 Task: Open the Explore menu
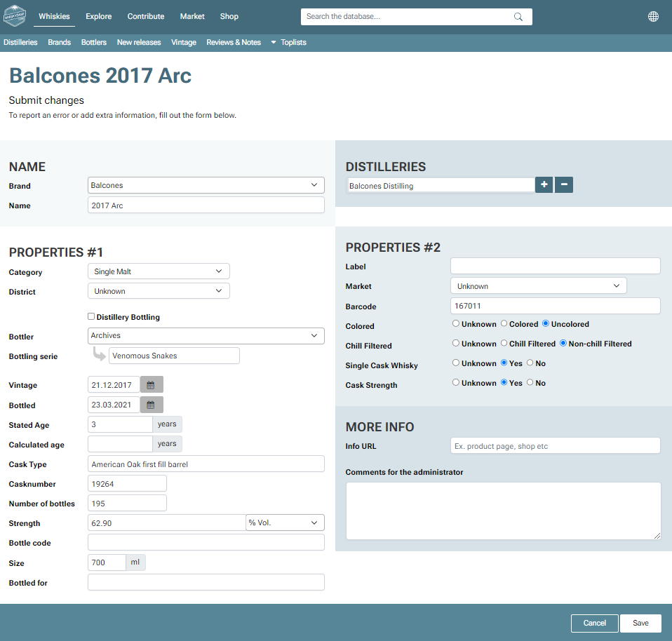(99, 16)
